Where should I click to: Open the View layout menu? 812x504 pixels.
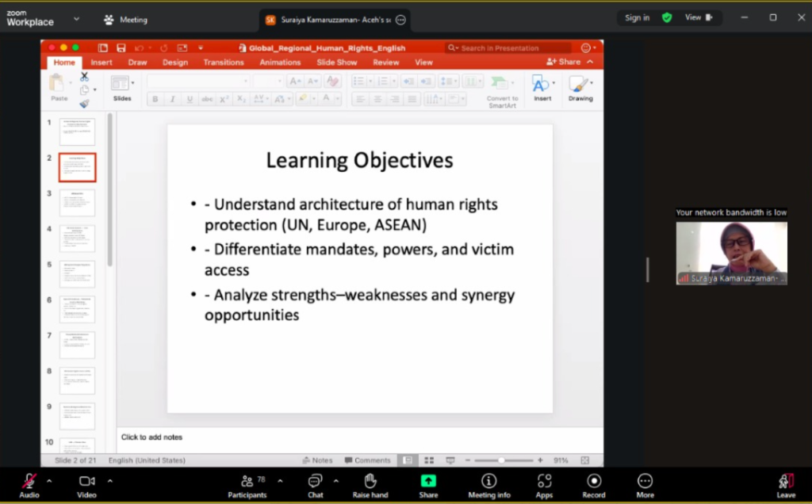699,17
